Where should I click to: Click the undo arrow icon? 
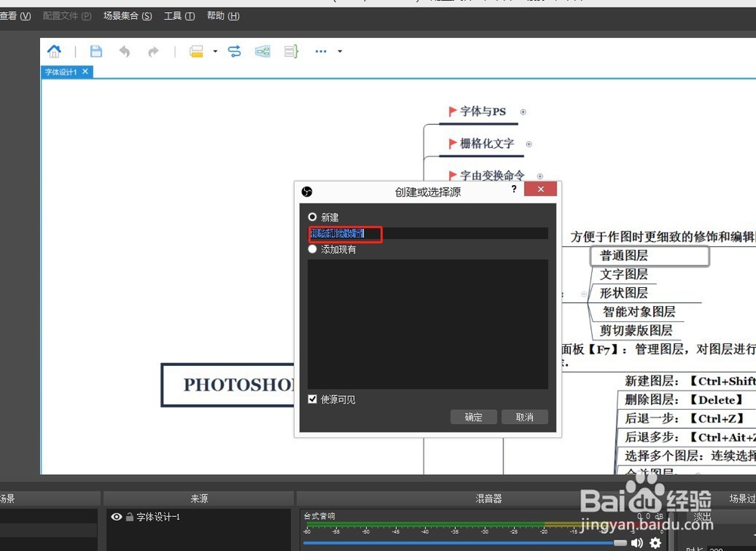click(x=125, y=51)
